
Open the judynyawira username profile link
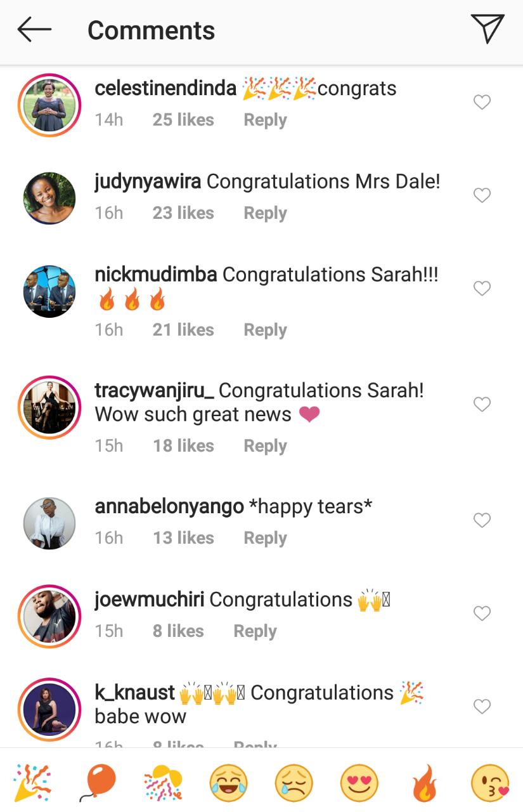click(x=148, y=182)
